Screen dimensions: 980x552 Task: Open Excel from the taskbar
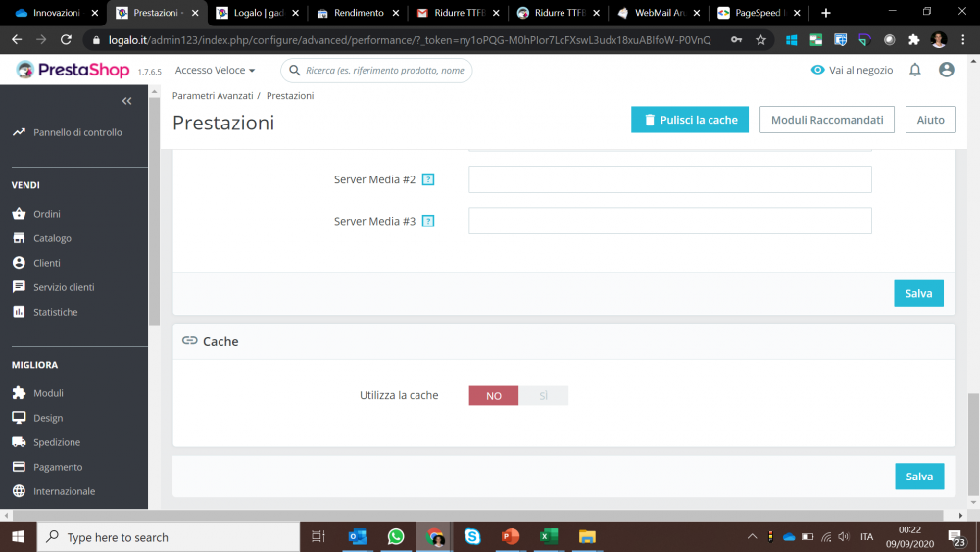click(549, 537)
